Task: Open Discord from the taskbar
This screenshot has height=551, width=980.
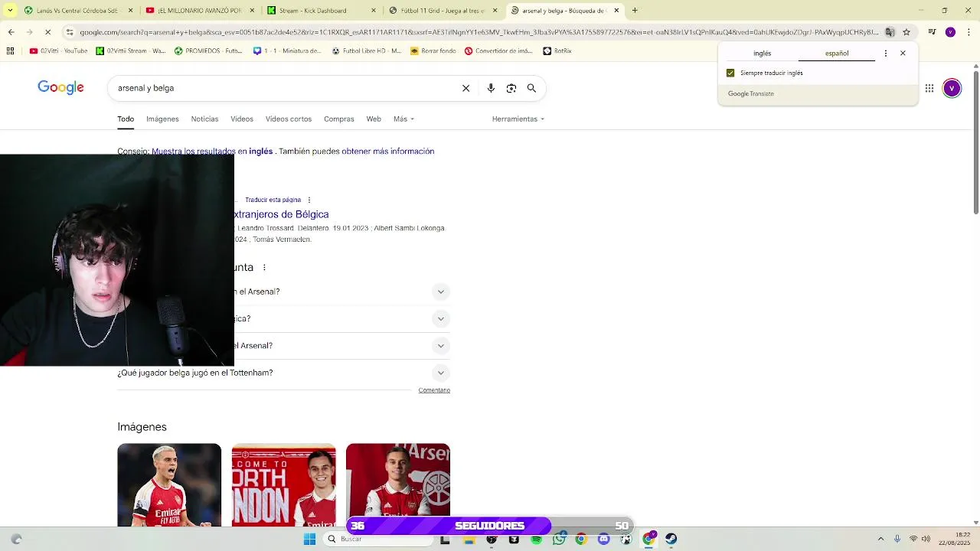Action: [603, 539]
